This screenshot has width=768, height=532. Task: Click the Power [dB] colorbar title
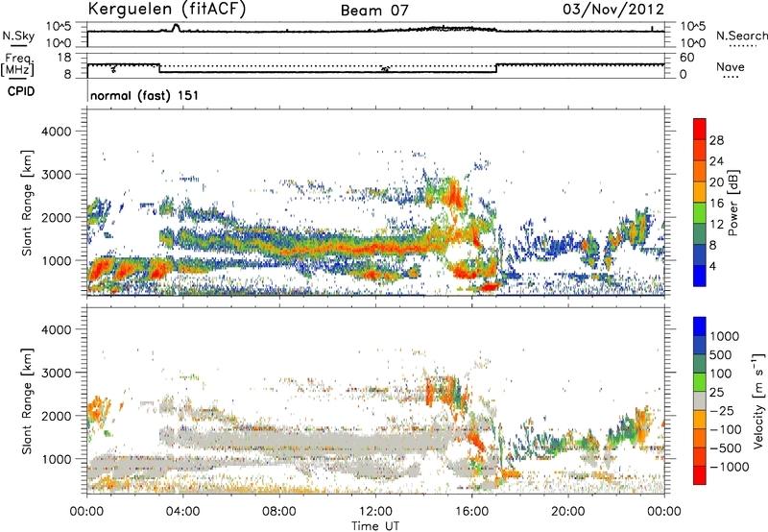coord(732,203)
